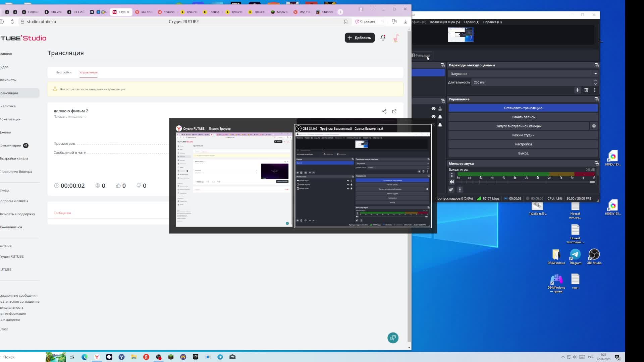Open the RUTUBE support chat bubble

click(393, 338)
